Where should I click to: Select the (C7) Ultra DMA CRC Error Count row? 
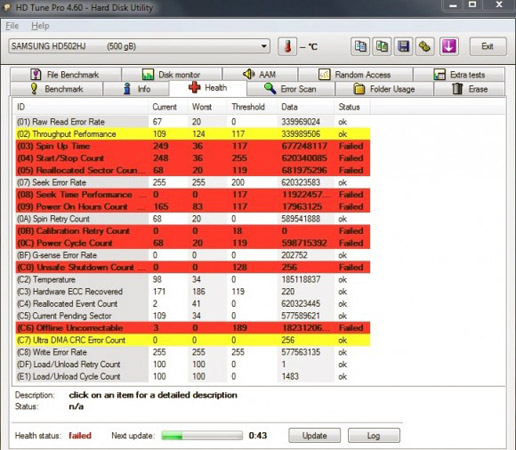193,340
